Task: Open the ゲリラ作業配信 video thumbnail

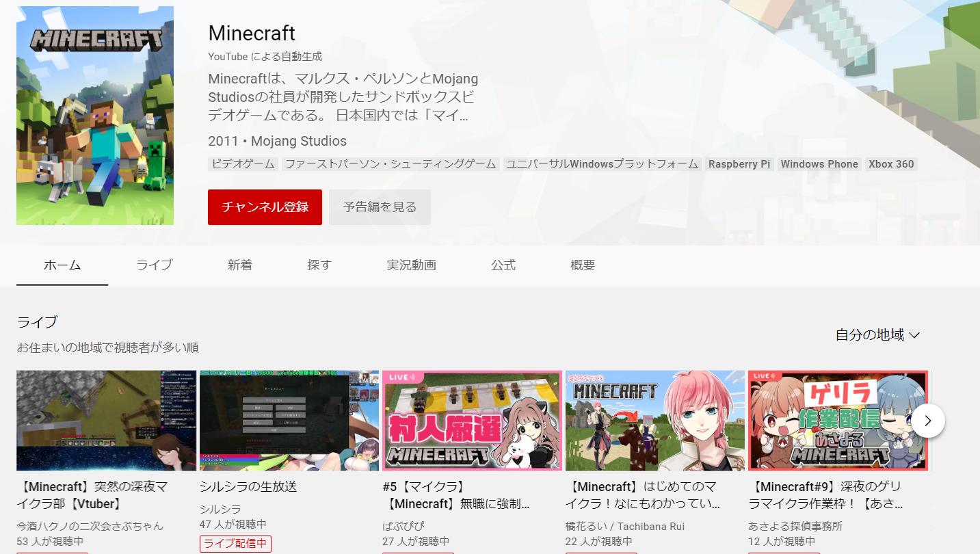Action: [838, 421]
